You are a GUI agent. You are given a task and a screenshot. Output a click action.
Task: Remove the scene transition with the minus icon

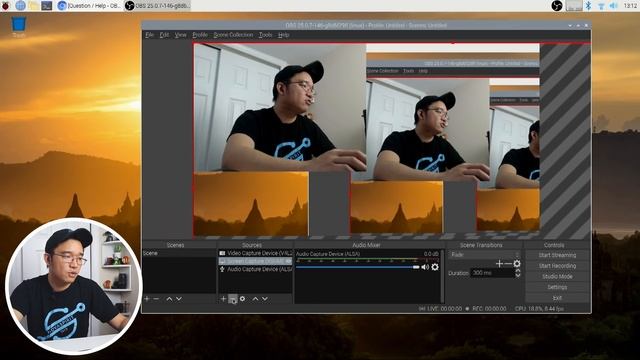(x=508, y=264)
